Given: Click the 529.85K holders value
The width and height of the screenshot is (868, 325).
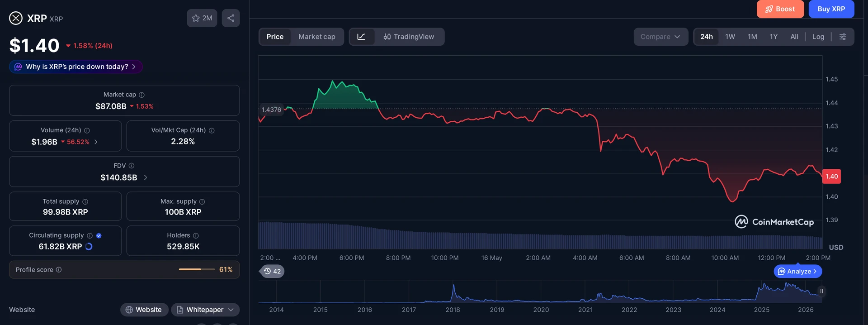Looking at the screenshot, I should (x=183, y=247).
